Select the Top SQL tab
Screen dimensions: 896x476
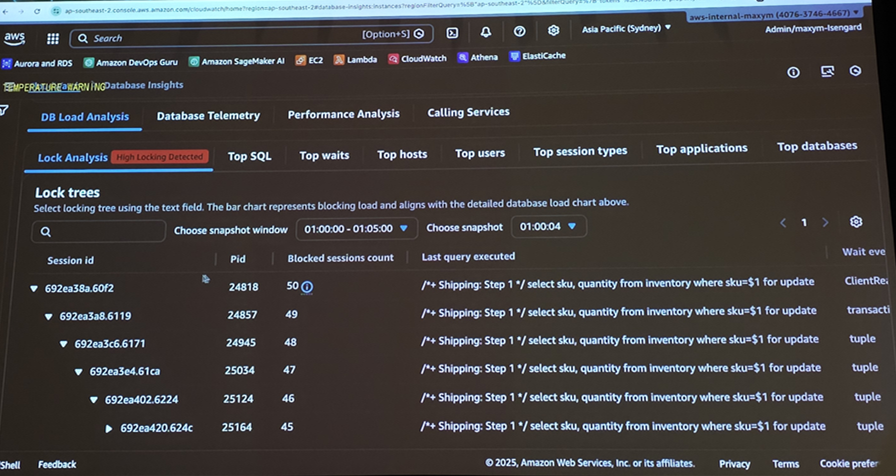click(249, 156)
